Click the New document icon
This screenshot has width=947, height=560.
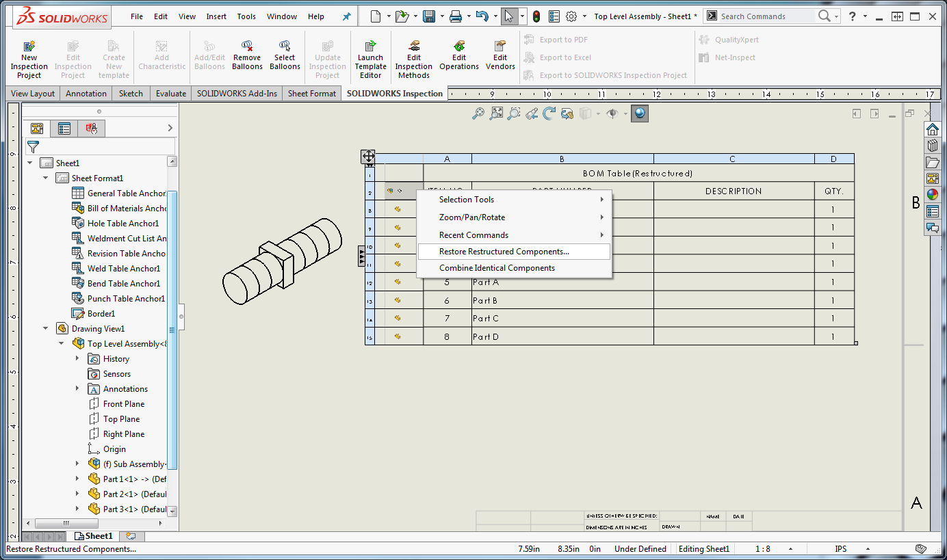tap(376, 16)
